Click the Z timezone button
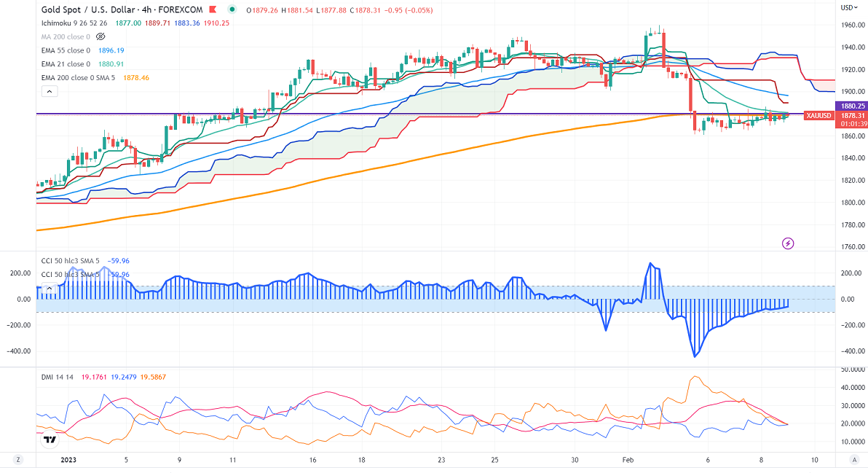Viewport: 868px width, 473px height. (18, 460)
